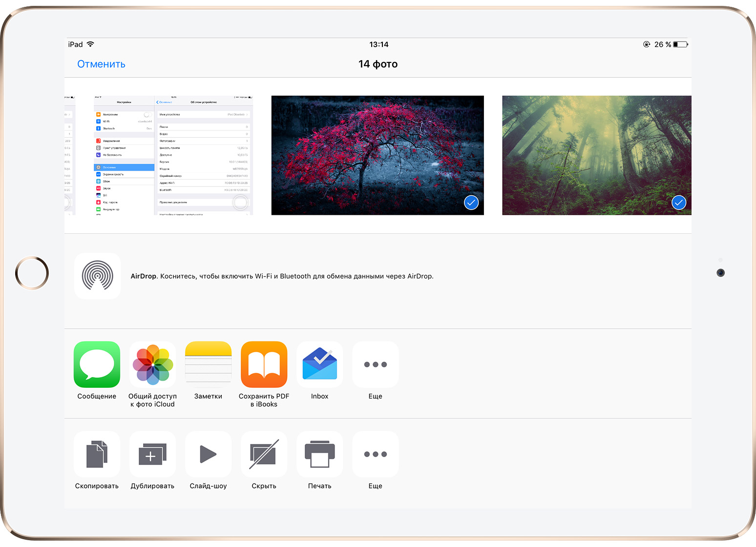This screenshot has width=756, height=547.
Task: Tap the foggy forest photo thumbnail
Action: [x=597, y=155]
